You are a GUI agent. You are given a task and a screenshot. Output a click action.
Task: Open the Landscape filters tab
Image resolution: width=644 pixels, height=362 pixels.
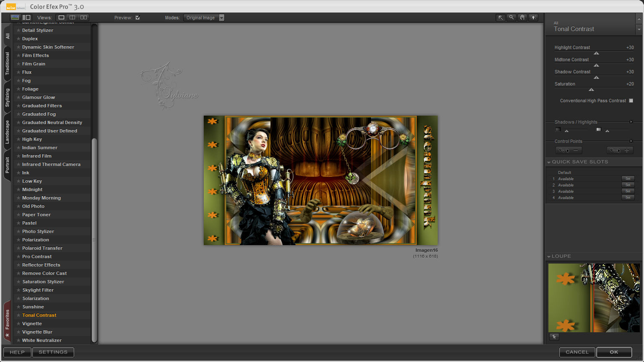[7, 132]
